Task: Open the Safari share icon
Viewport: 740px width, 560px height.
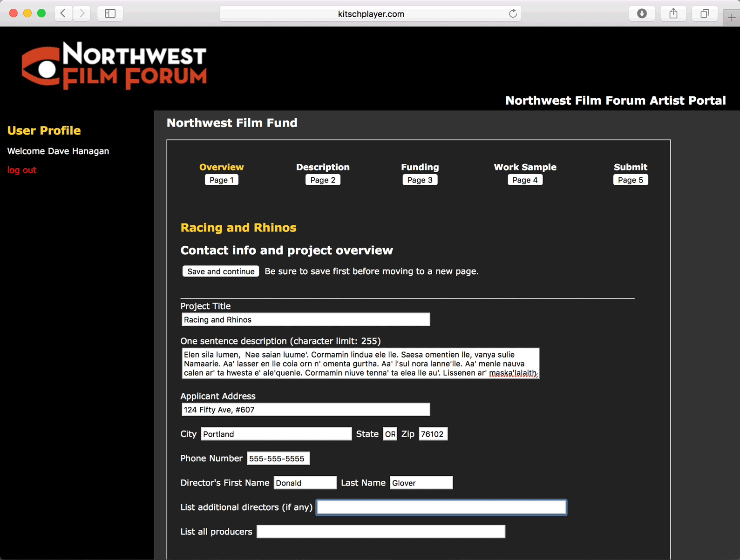Action: pos(673,13)
